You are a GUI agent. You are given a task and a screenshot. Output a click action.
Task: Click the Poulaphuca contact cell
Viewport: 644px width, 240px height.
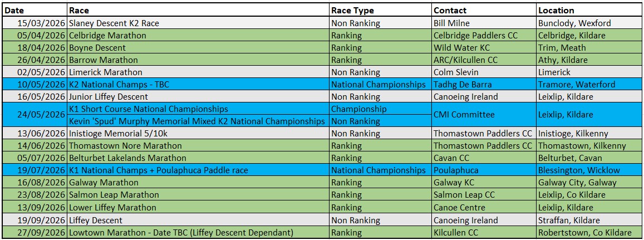(484, 170)
